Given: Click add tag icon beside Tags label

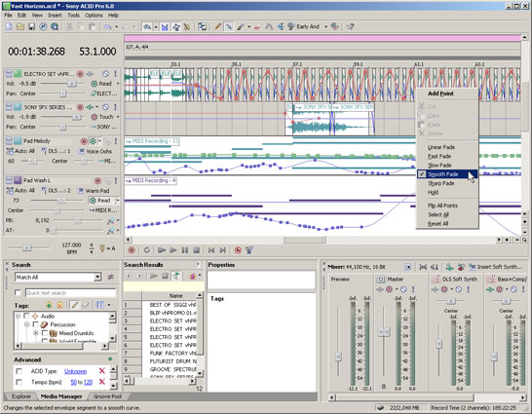Looking at the screenshot, I should coord(49,305).
